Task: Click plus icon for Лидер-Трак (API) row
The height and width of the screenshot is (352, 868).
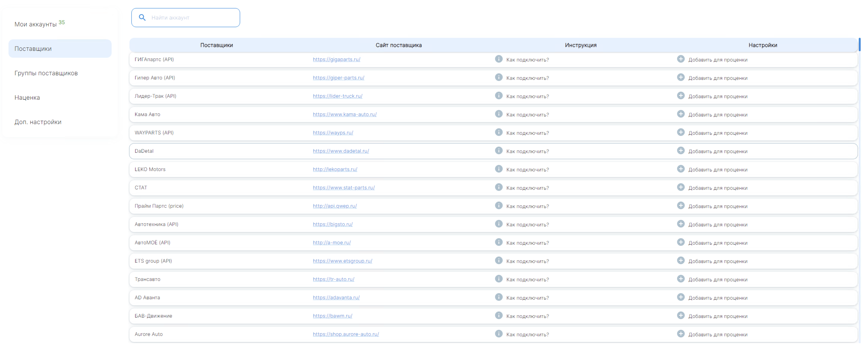Action: pyautogui.click(x=681, y=96)
